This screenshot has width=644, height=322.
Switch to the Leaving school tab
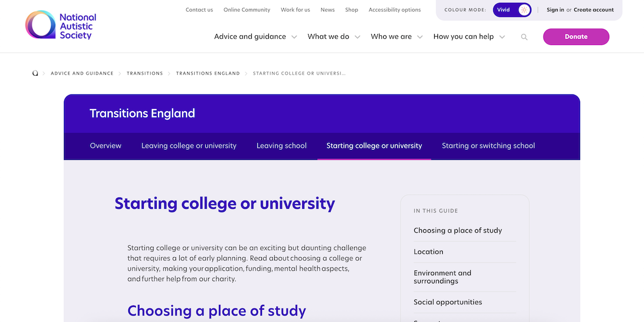pyautogui.click(x=281, y=145)
